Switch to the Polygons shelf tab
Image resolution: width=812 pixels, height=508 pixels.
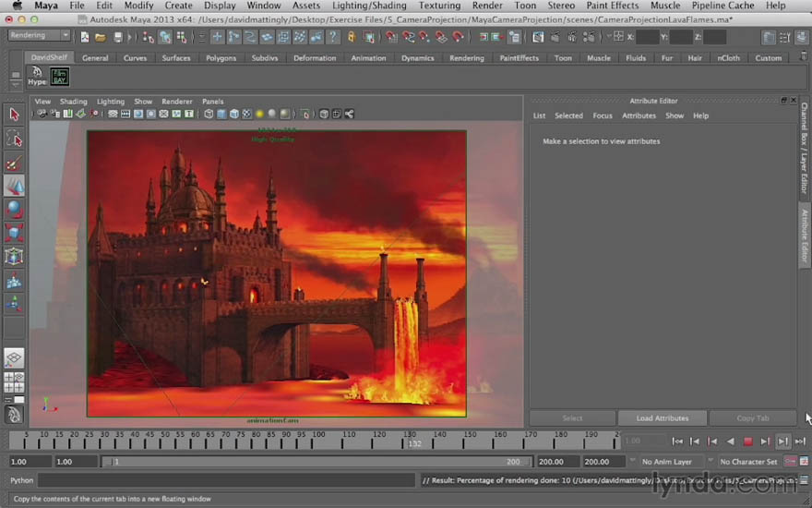tap(221, 58)
